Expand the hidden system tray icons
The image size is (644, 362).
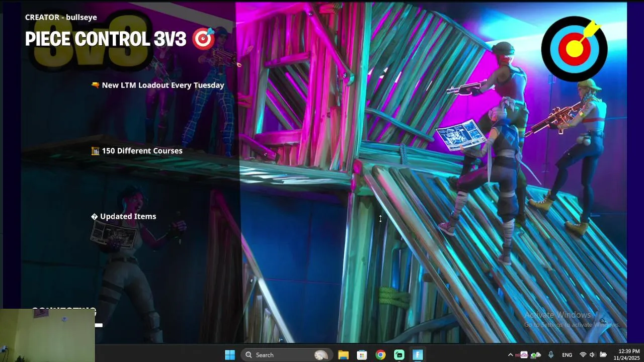[510, 355]
